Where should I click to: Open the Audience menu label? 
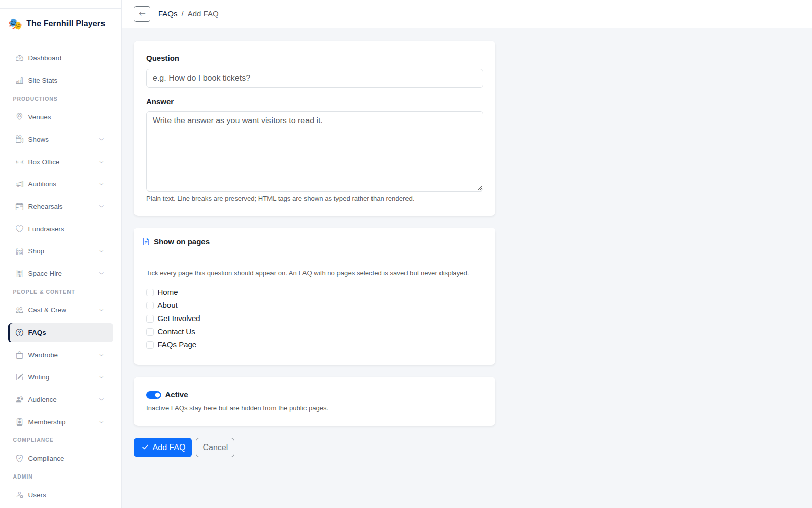[x=42, y=400]
